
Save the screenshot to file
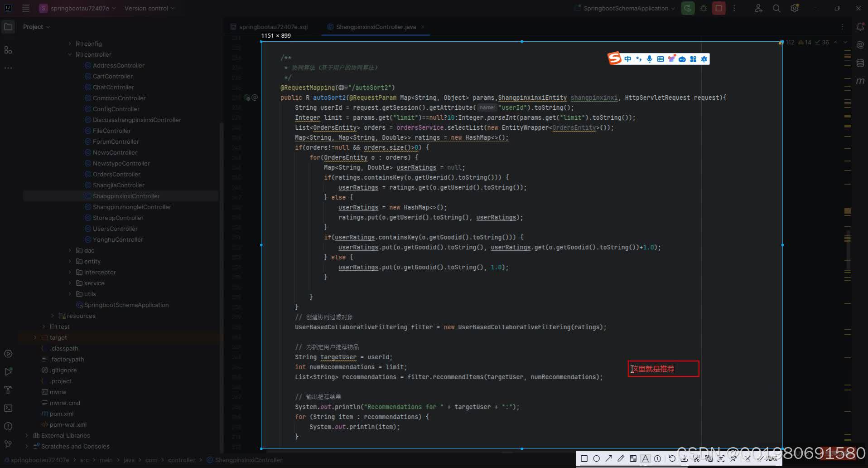tap(684, 458)
